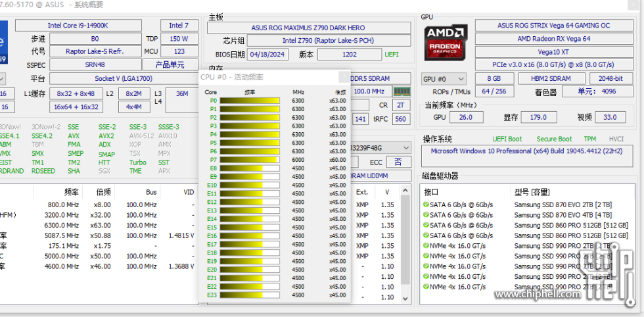
Task: Click the ASUS ROG STRIX Vega 64 GAMING OC field
Action: (x=553, y=26)
